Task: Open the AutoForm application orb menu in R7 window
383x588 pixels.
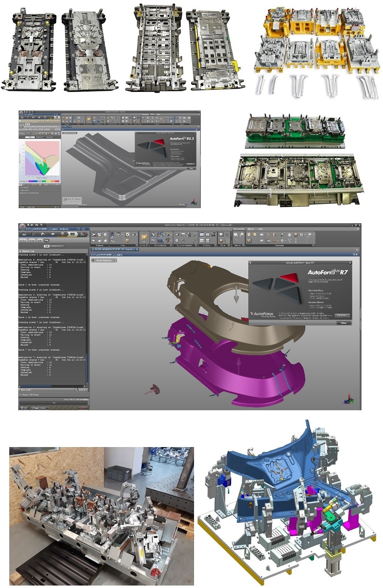Action: tap(23, 227)
